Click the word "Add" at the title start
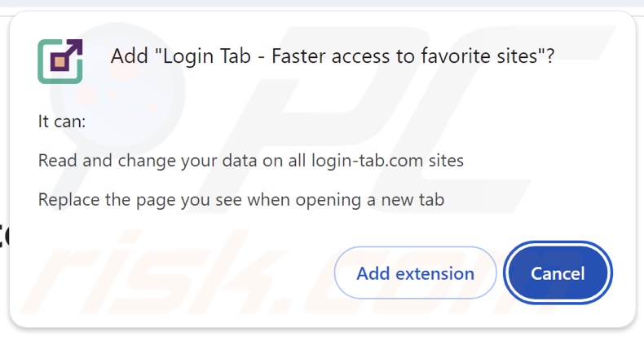The height and width of the screenshot is (337, 644). tap(128, 58)
